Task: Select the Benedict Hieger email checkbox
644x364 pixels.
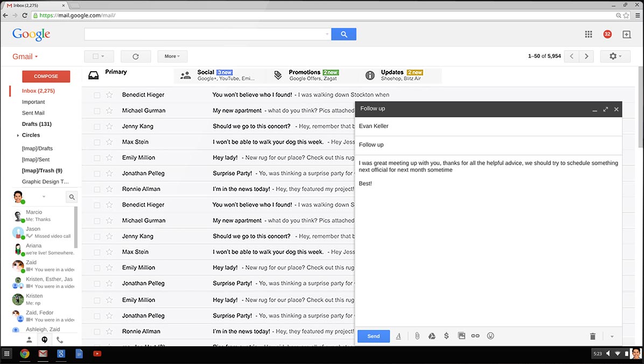Action: pos(97,95)
